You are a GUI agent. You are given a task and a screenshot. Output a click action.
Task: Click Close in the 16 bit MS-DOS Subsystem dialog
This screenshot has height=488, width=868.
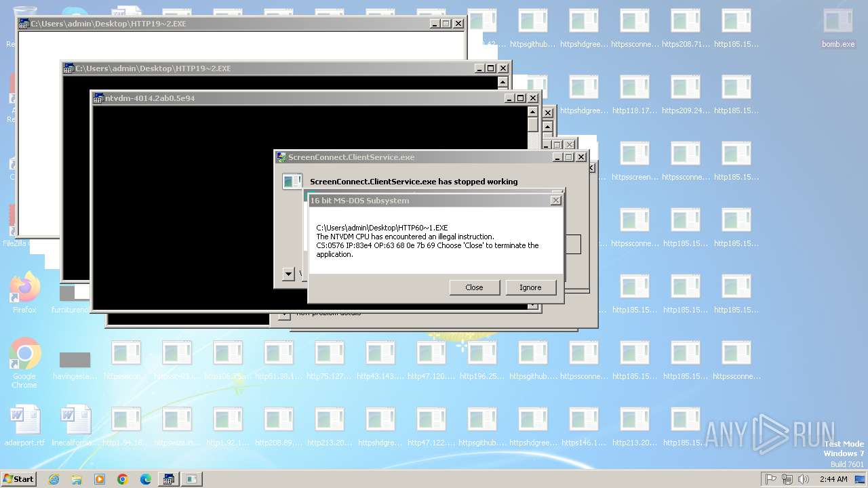(x=474, y=287)
